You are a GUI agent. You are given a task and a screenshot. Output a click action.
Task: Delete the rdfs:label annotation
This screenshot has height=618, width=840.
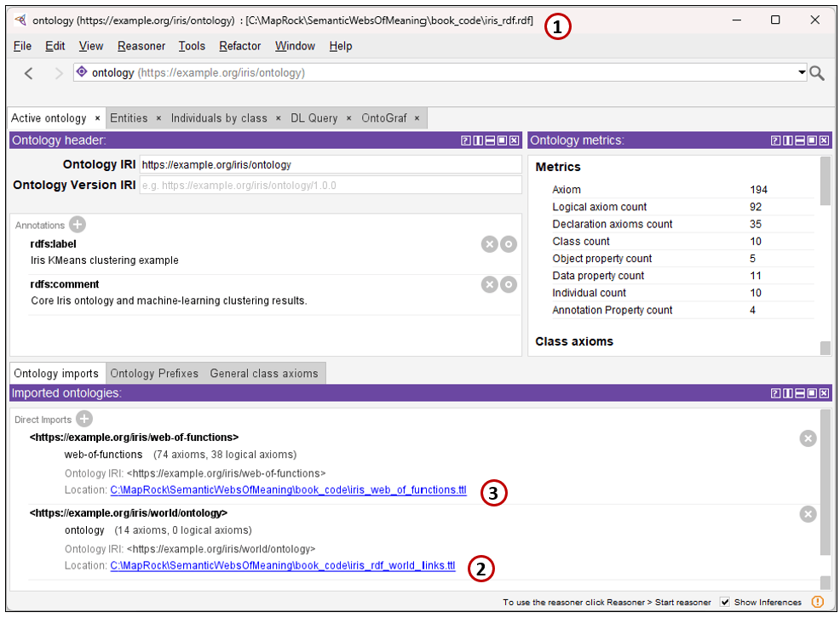tap(489, 244)
